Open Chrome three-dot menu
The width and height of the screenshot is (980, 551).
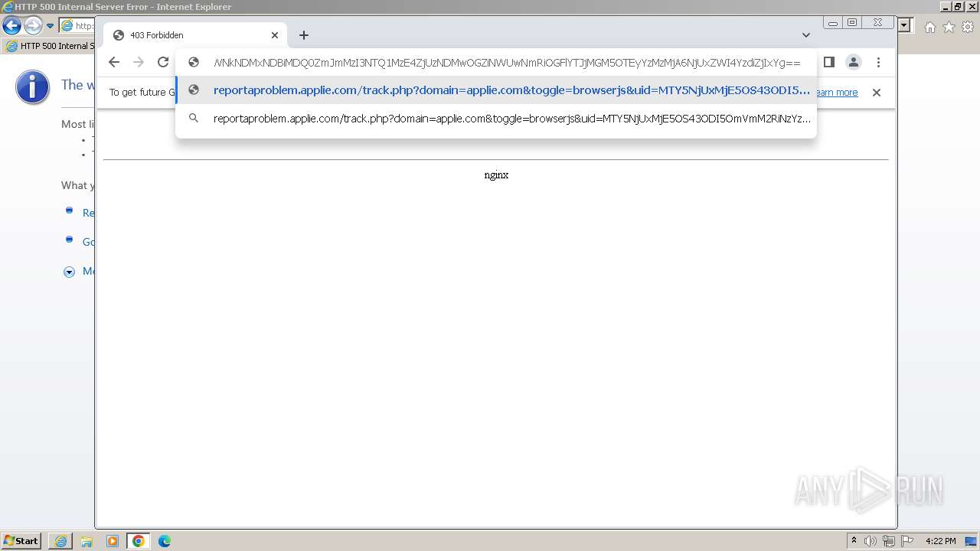coord(879,62)
